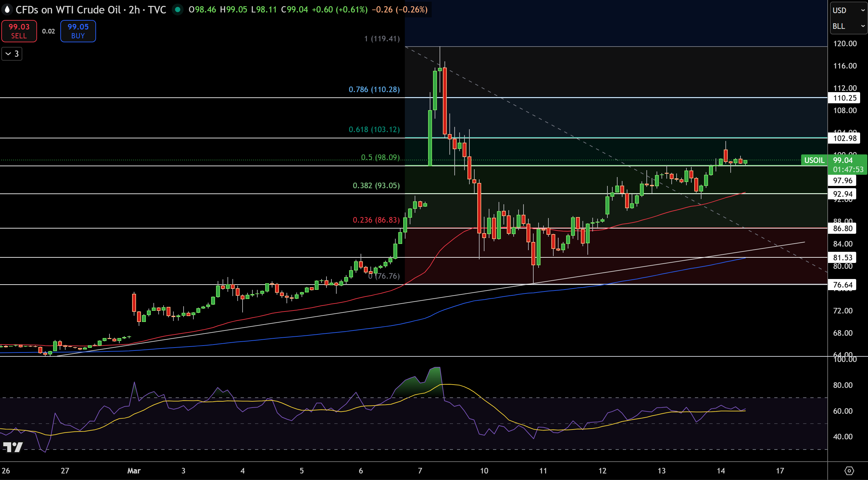
Task: Click the current price tag 99.04
Action: pos(843,160)
